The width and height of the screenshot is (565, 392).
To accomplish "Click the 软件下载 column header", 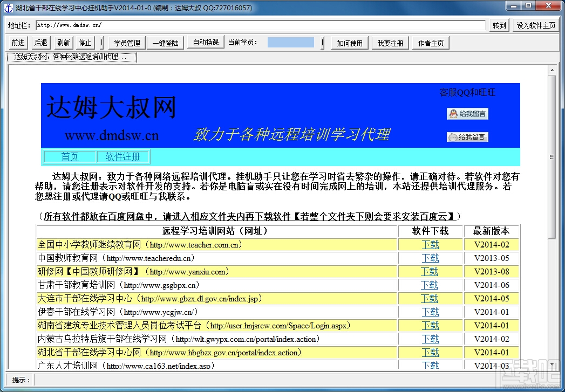I will point(430,231).
